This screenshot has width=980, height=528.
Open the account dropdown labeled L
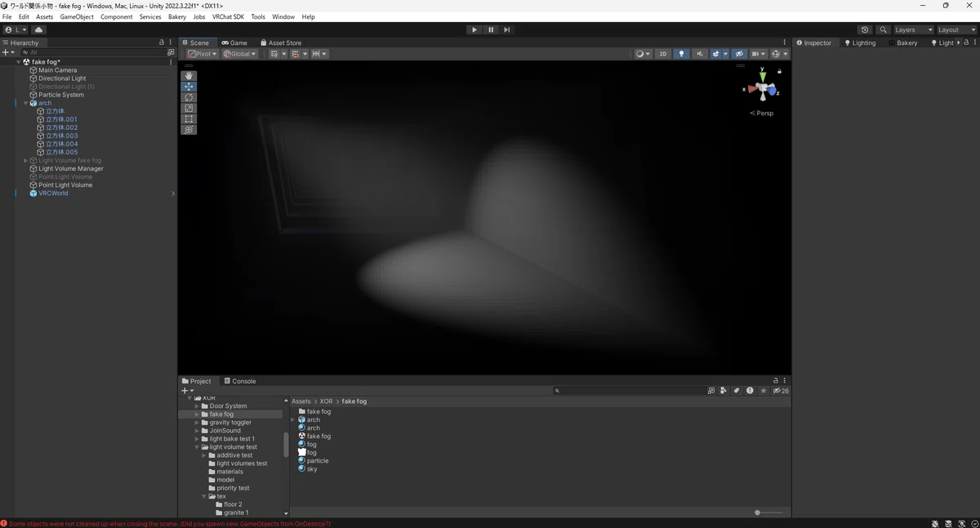(x=16, y=29)
